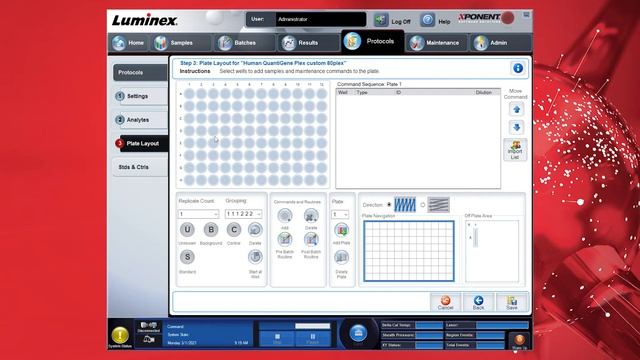This screenshot has height=360, width=640.
Task: Open the Maintenance tab
Action: coord(436,43)
